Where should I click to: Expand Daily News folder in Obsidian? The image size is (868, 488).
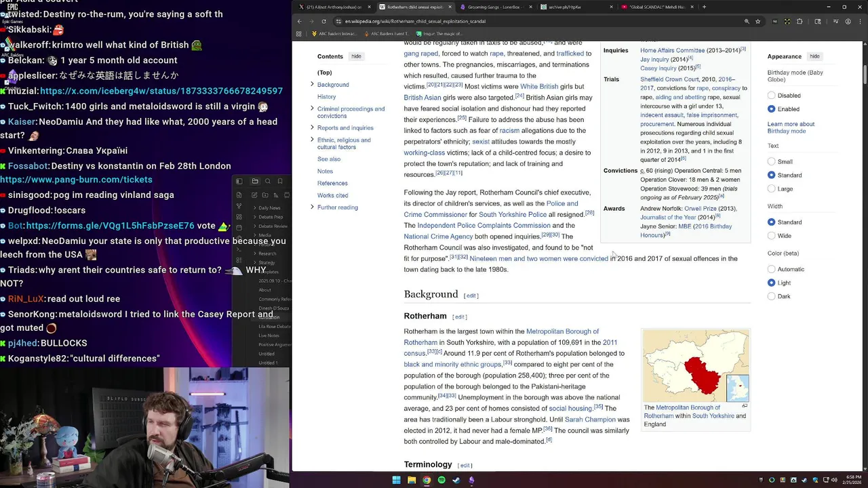coord(255,208)
